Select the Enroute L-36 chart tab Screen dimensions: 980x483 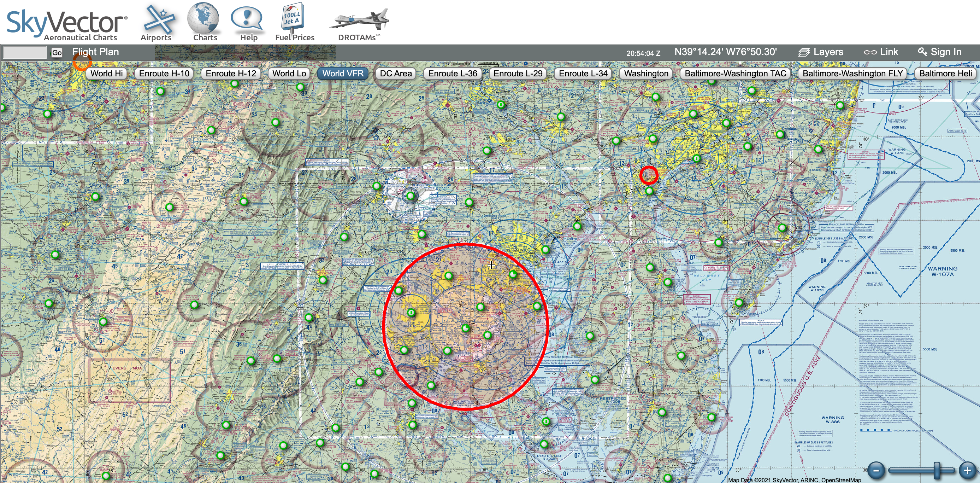pyautogui.click(x=452, y=74)
